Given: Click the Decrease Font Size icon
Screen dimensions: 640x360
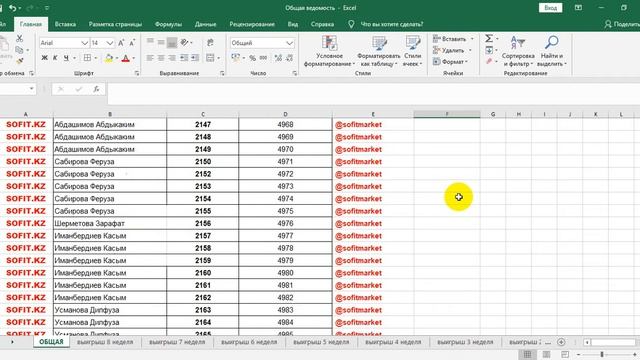Looking at the screenshot, I should click(132, 43).
